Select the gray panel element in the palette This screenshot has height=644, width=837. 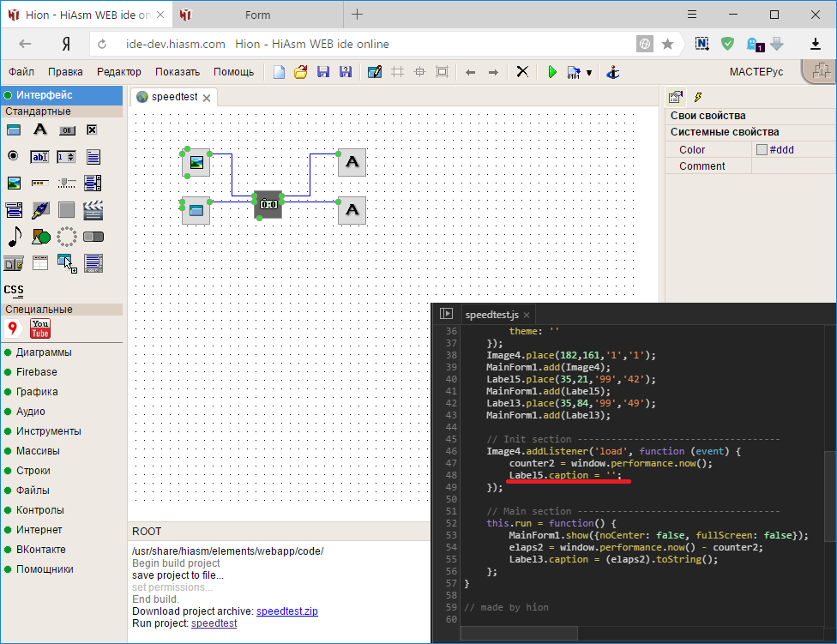67,210
